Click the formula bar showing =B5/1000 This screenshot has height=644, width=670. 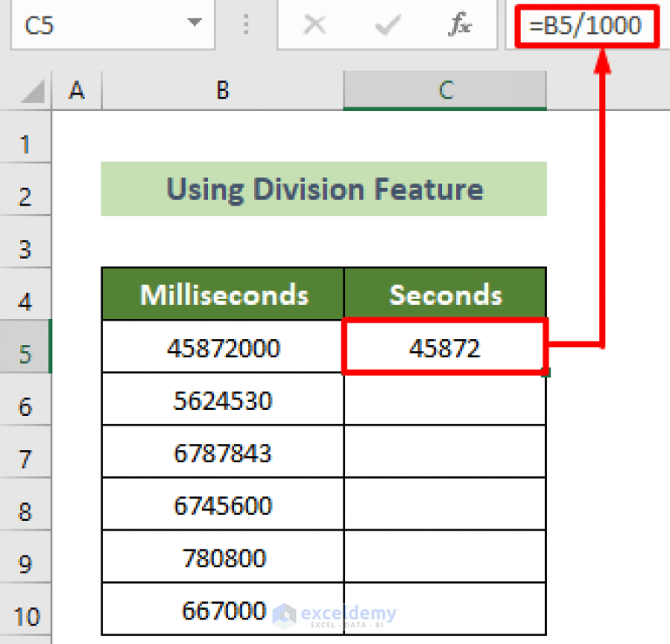point(587,25)
